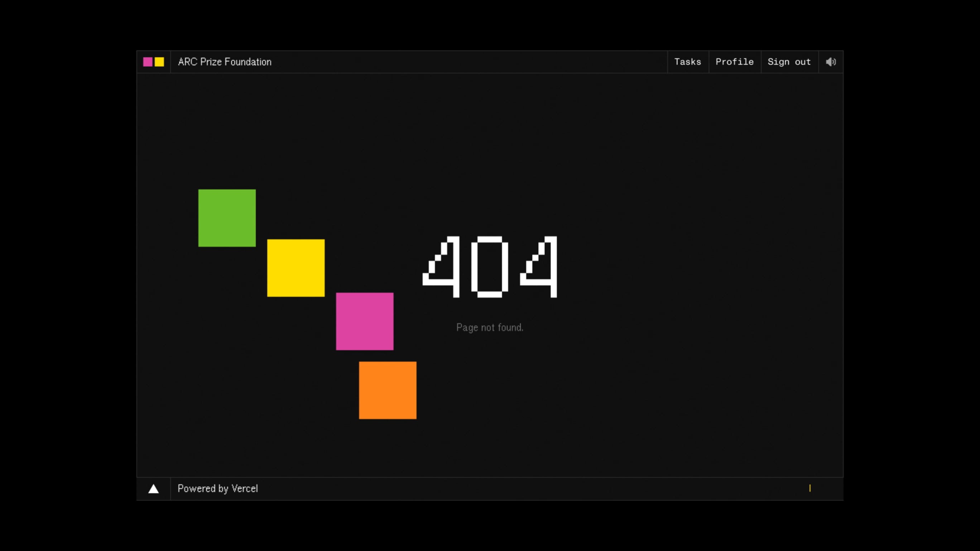Click the 0 digit in 404

tap(490, 267)
